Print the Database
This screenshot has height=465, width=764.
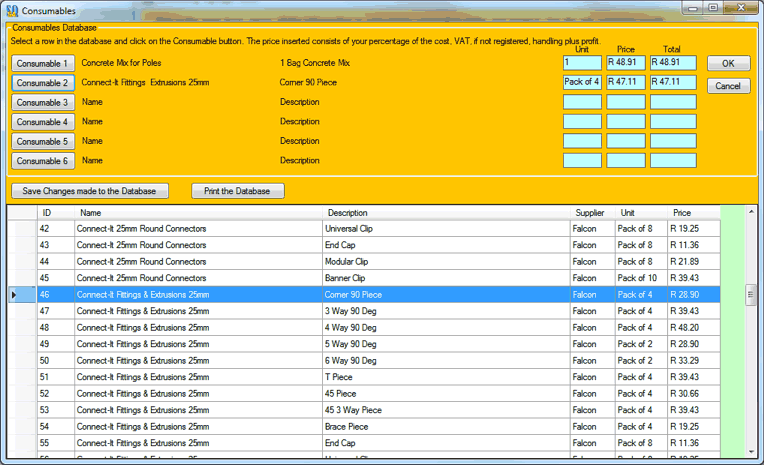pos(238,191)
